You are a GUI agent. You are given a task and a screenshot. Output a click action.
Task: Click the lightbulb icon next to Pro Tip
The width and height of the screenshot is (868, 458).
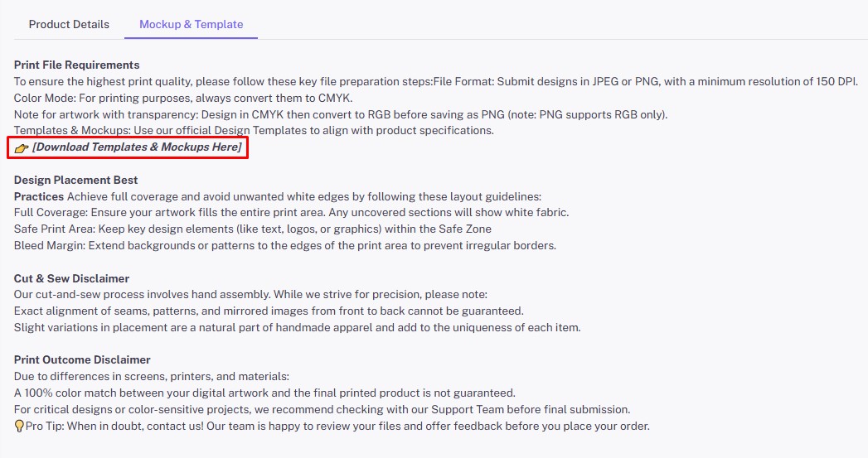coord(19,427)
